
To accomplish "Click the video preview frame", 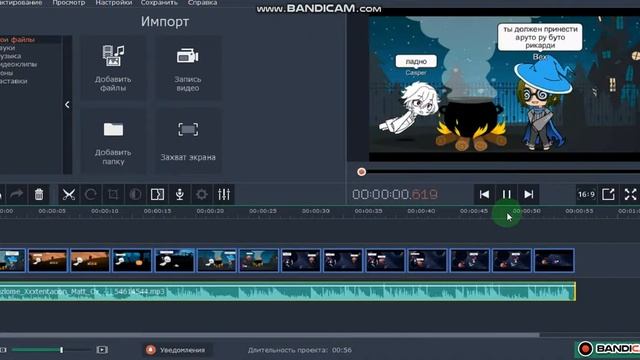I will click(x=504, y=84).
